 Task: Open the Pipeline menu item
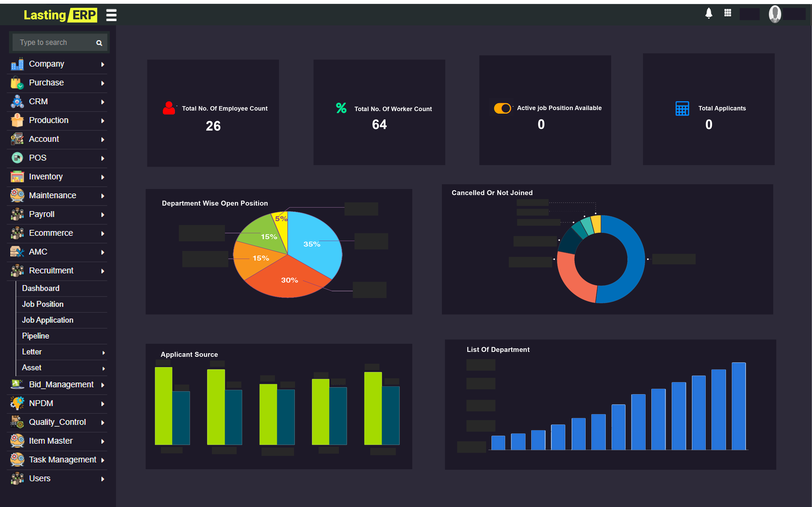[x=36, y=336]
